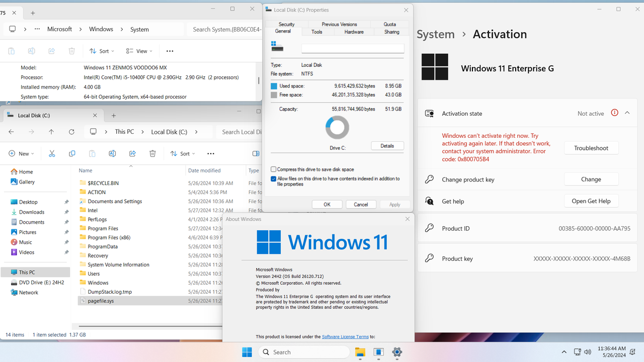Uncheck Allow files to have contents indexed
This screenshot has height=362, width=644.
pos(273,178)
